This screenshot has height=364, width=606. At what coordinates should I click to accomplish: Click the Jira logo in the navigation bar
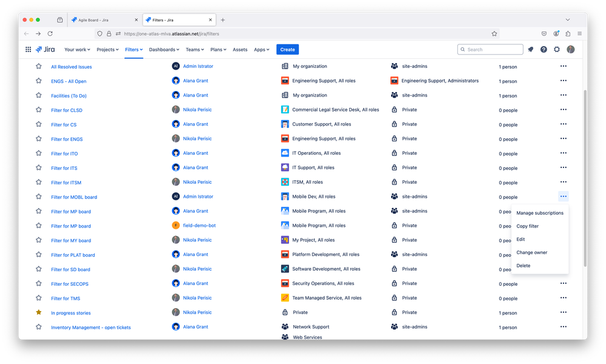[x=46, y=49]
